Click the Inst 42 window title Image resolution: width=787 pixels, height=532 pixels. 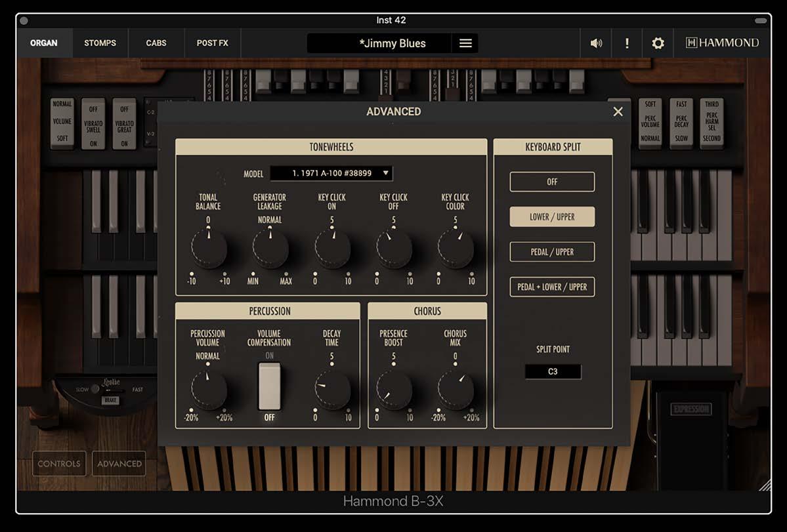[x=391, y=20]
